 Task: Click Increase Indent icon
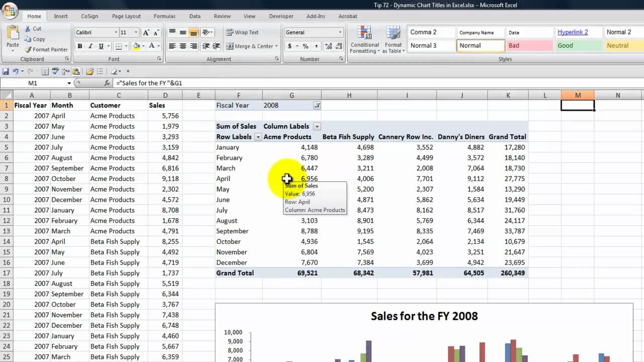point(216,46)
